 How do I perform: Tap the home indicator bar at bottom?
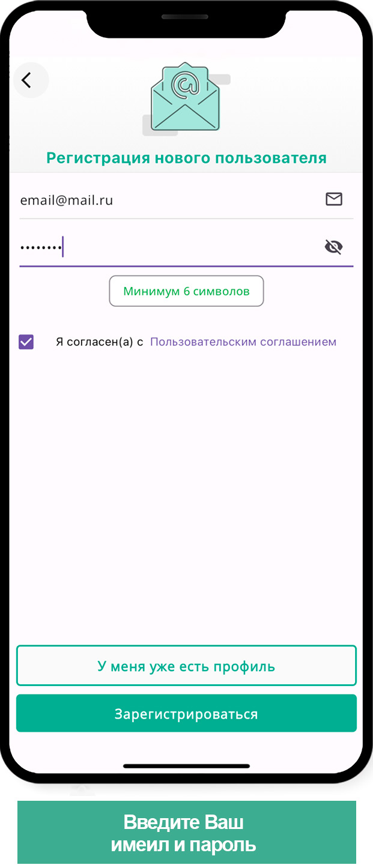(186, 766)
